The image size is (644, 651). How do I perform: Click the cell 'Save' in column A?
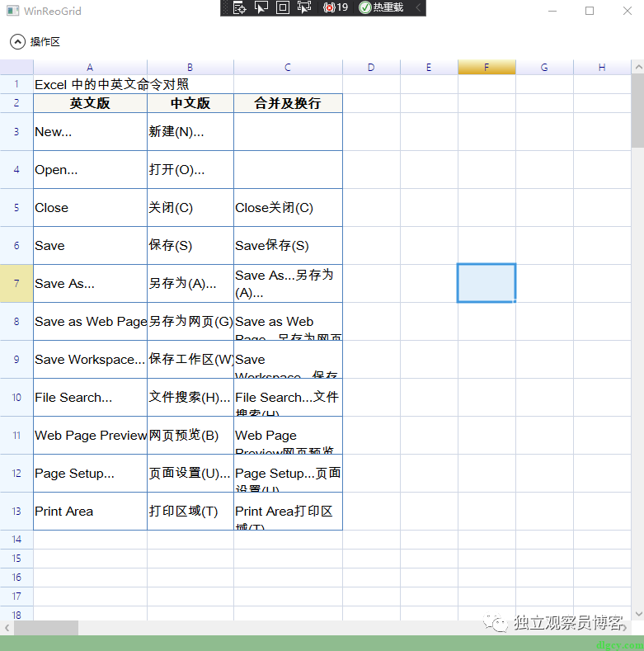(90, 246)
